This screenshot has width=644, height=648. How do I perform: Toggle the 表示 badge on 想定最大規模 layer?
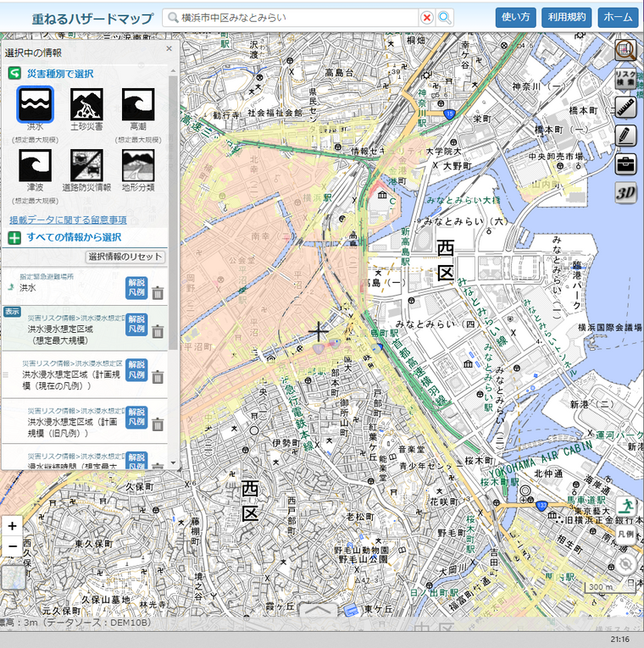click(x=12, y=312)
